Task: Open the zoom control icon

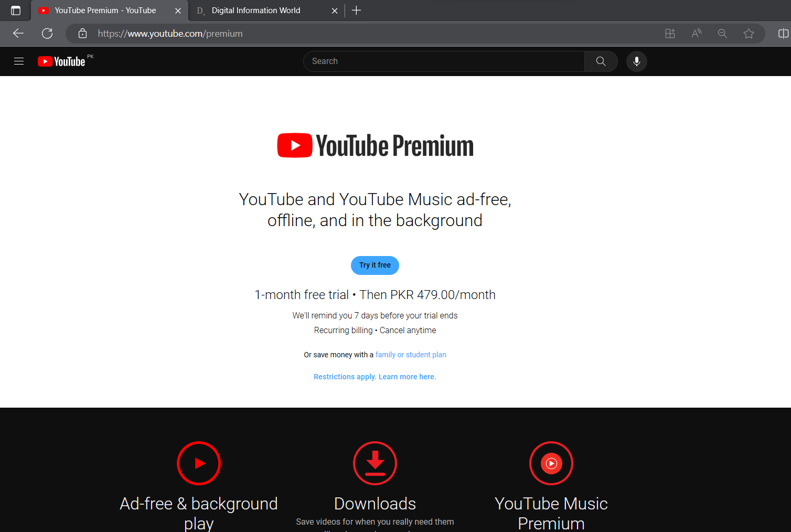Action: [x=722, y=34]
